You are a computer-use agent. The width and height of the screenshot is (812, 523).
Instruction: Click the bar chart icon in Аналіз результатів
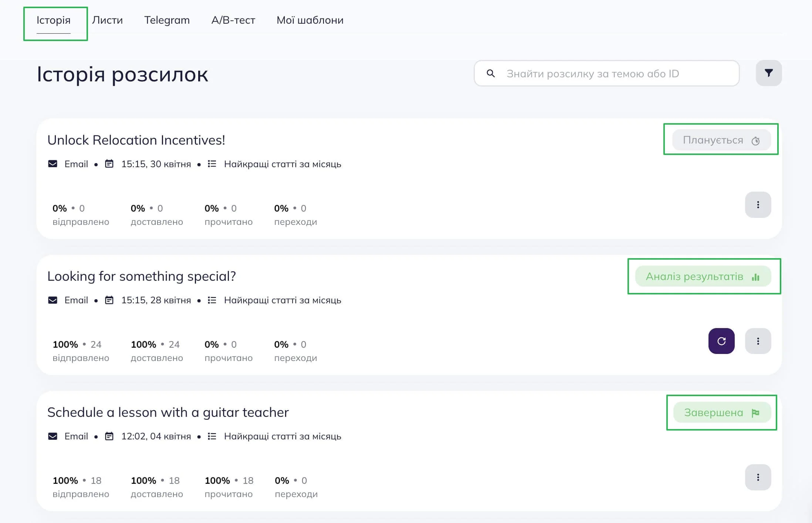click(755, 277)
